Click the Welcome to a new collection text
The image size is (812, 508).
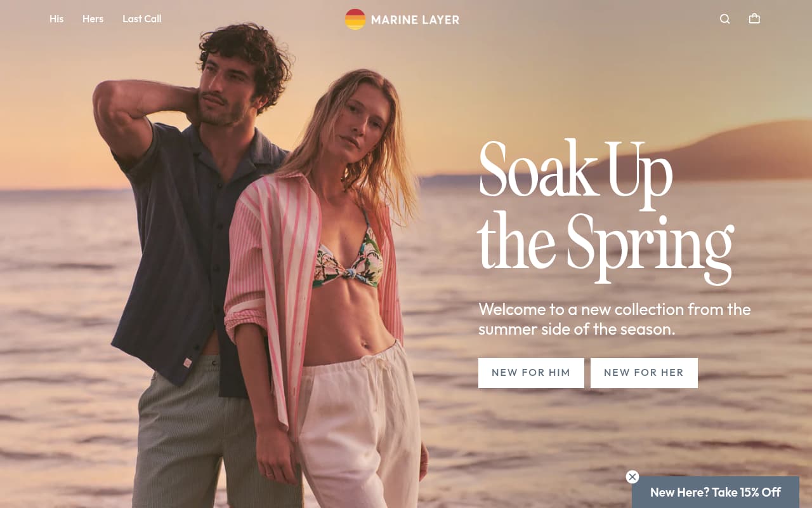click(x=615, y=319)
